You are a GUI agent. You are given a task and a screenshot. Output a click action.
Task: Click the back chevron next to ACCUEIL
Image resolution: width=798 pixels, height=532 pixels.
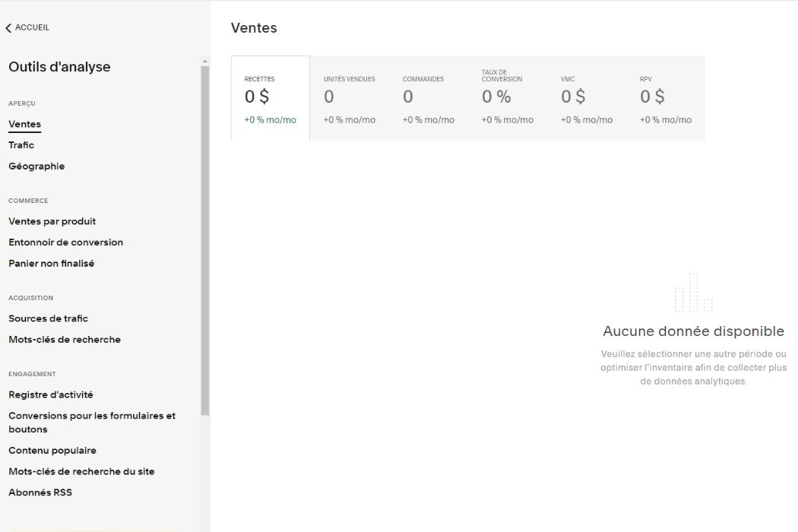pyautogui.click(x=8, y=27)
